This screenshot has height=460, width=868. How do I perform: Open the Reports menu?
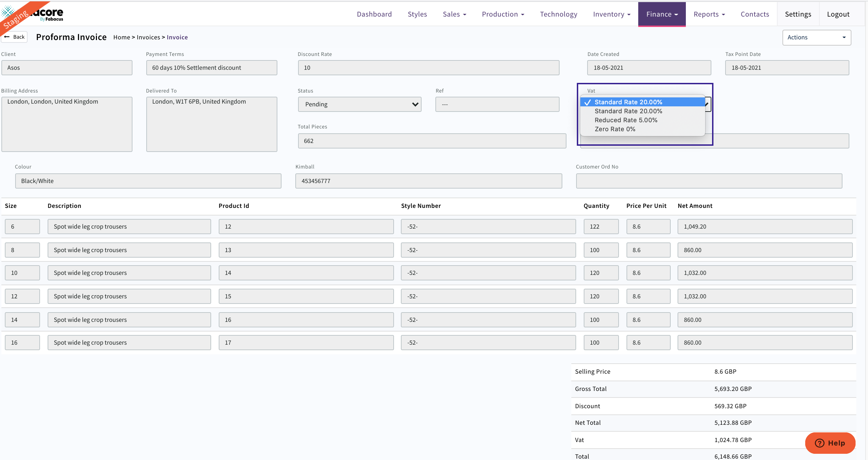(x=709, y=14)
